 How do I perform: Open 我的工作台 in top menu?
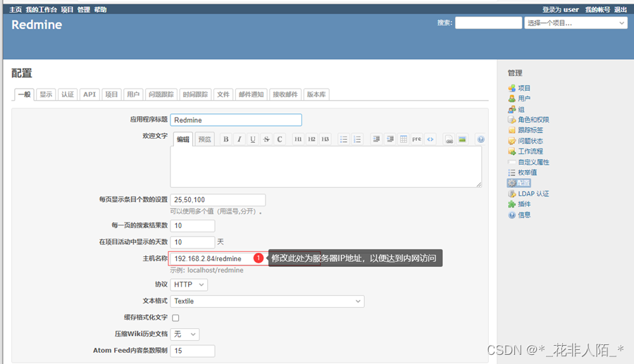point(42,10)
